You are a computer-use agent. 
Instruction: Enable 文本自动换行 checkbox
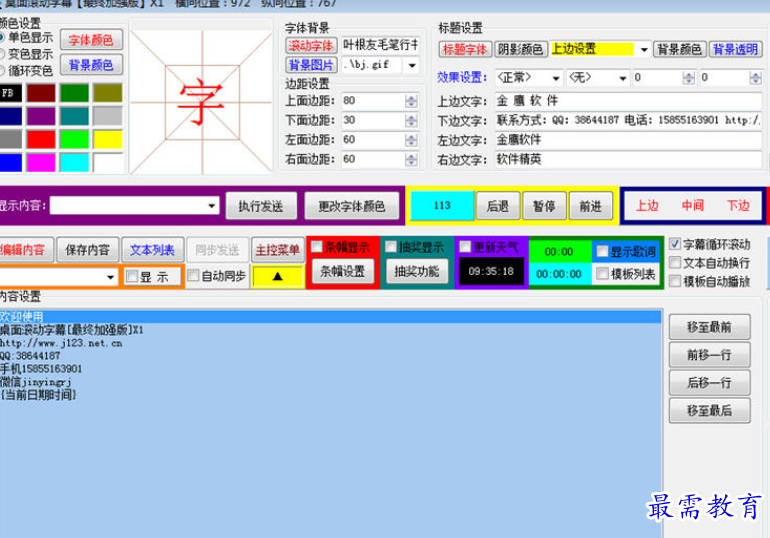coord(675,263)
